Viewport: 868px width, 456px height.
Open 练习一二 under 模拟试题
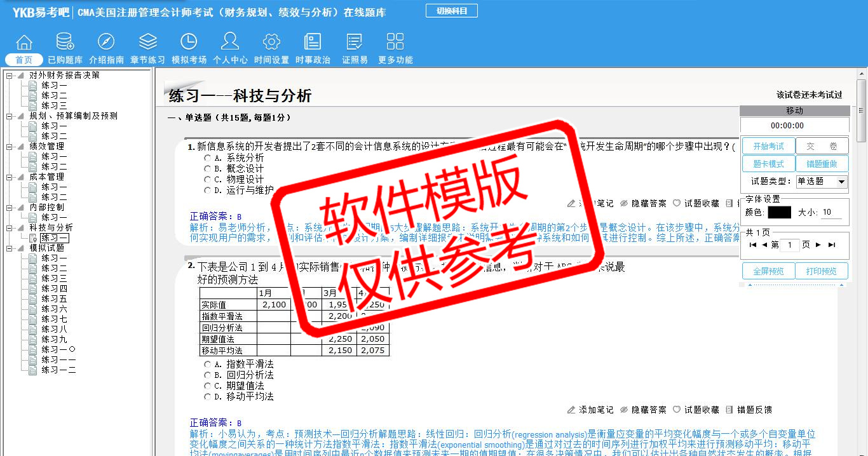coord(58,370)
